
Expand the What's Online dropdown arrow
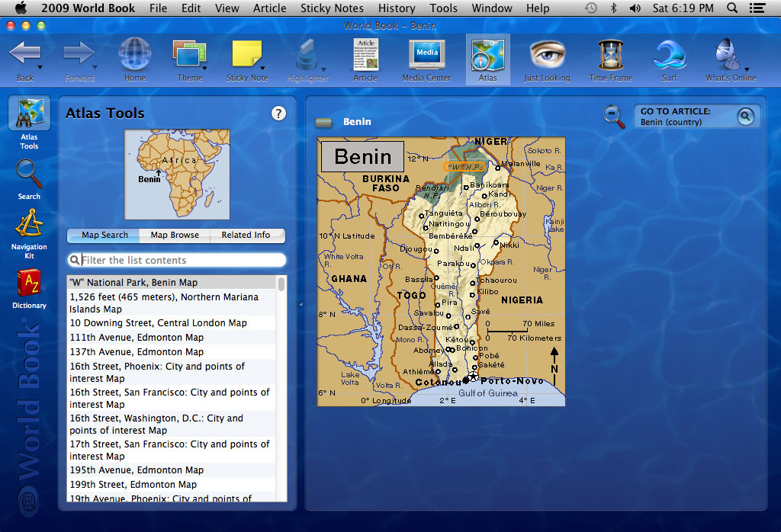747,69
